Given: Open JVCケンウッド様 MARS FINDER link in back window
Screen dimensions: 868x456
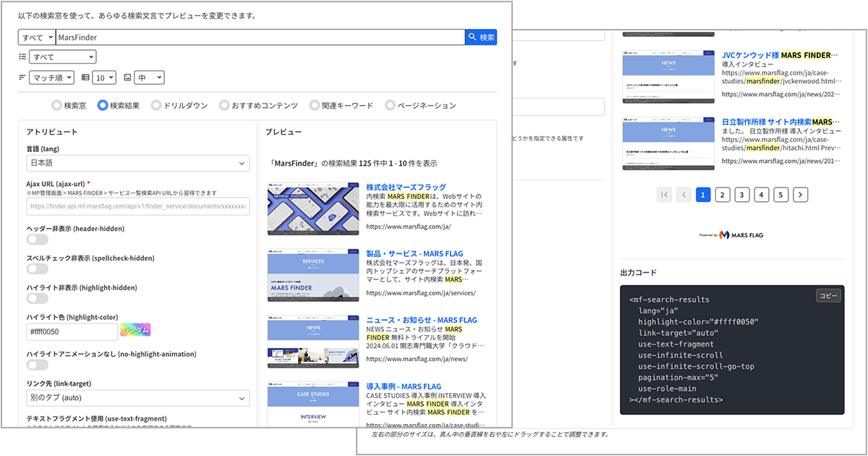Looking at the screenshot, I should pyautogui.click(x=780, y=55).
